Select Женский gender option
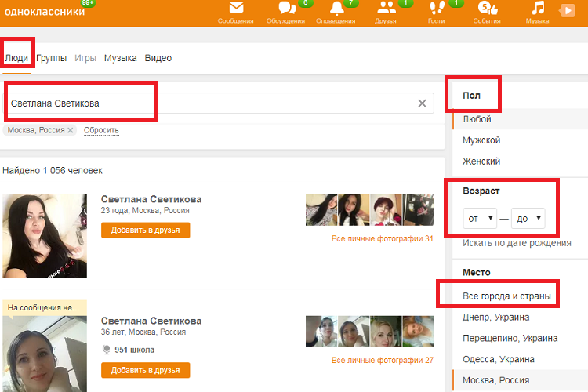Screen dimensions: 588x392 click(x=481, y=162)
